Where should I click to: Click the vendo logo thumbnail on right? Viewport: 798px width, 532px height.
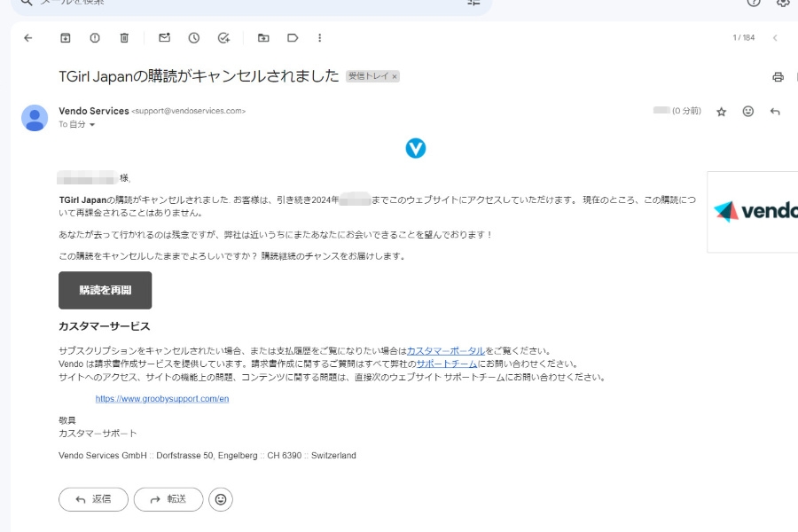tap(752, 212)
